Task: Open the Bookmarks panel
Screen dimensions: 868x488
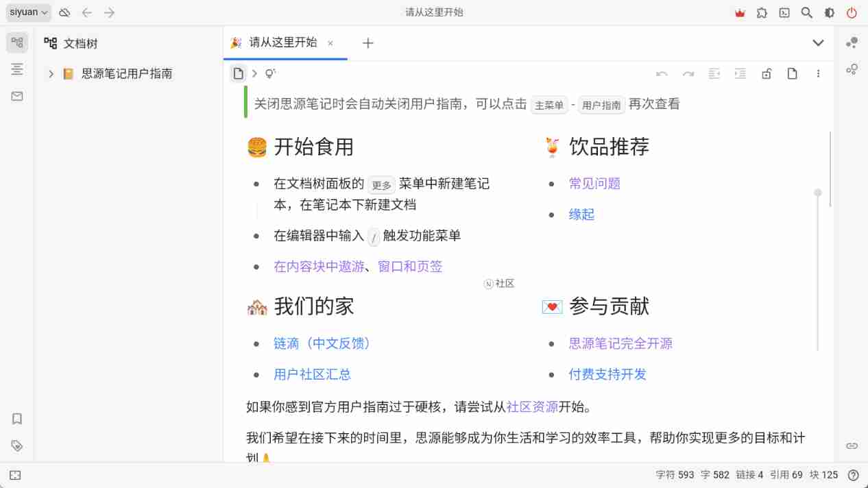Action: pyautogui.click(x=17, y=418)
